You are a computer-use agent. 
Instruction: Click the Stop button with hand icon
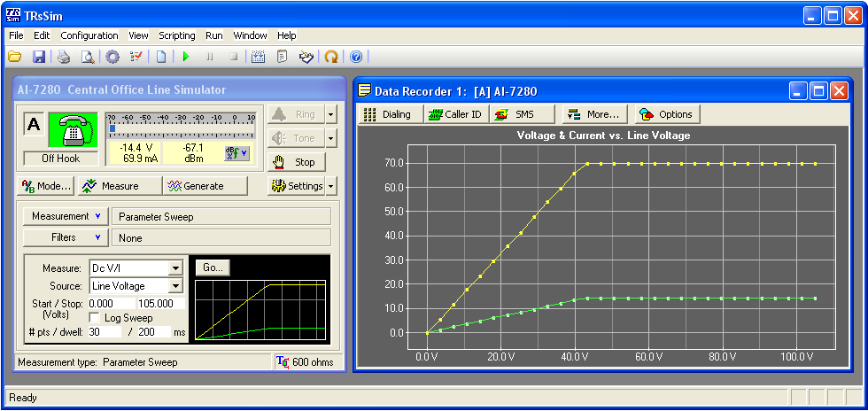pos(296,162)
